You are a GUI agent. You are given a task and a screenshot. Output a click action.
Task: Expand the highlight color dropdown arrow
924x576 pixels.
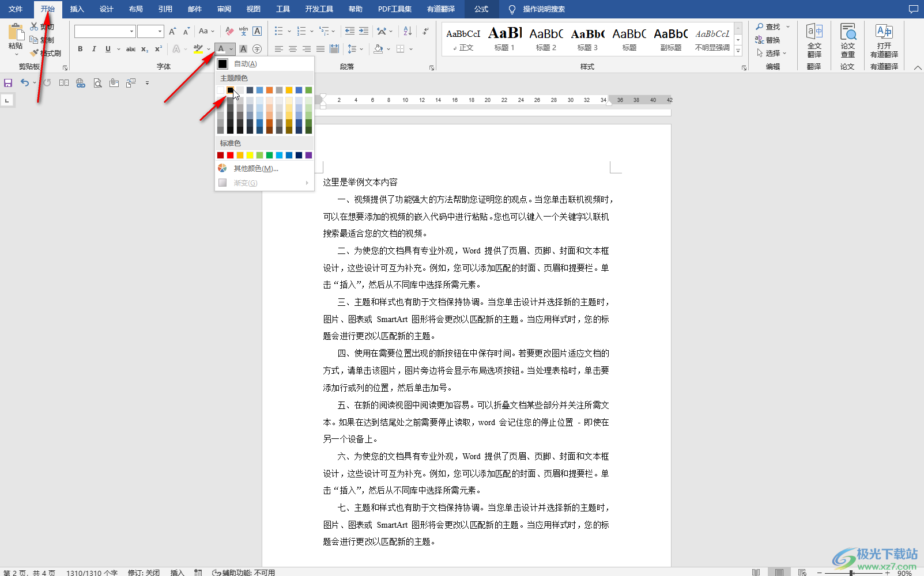pyautogui.click(x=208, y=49)
